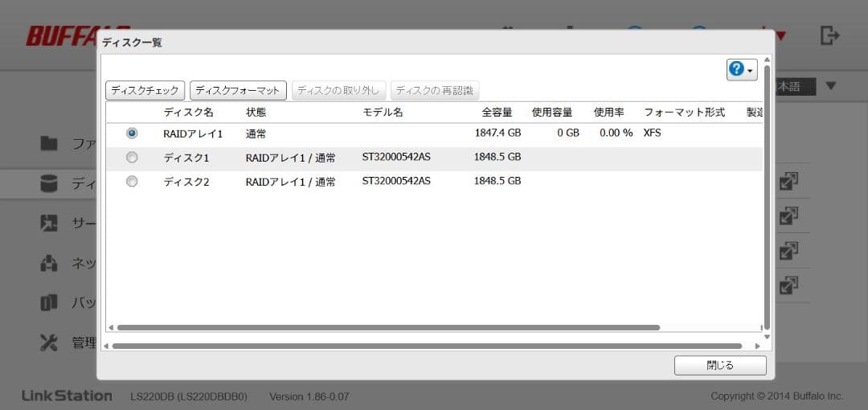
Task: Click the 状態 column header
Action: tap(256, 113)
